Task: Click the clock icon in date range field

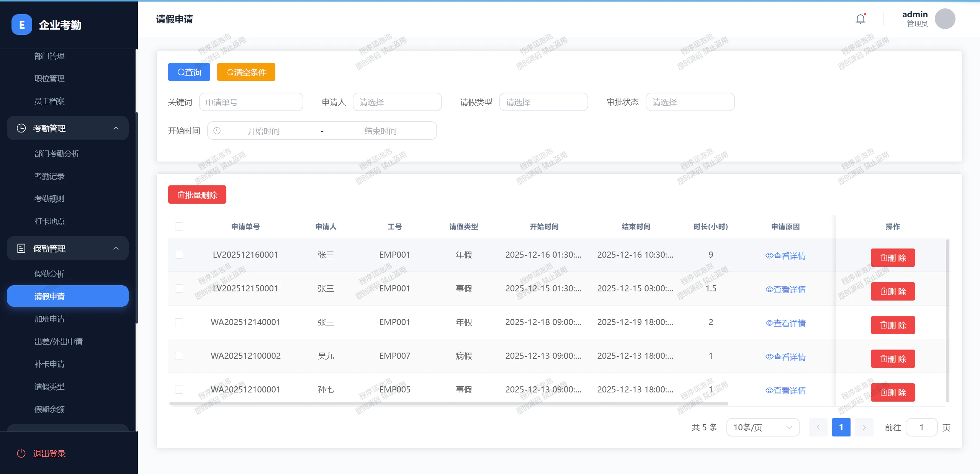Action: [x=217, y=131]
